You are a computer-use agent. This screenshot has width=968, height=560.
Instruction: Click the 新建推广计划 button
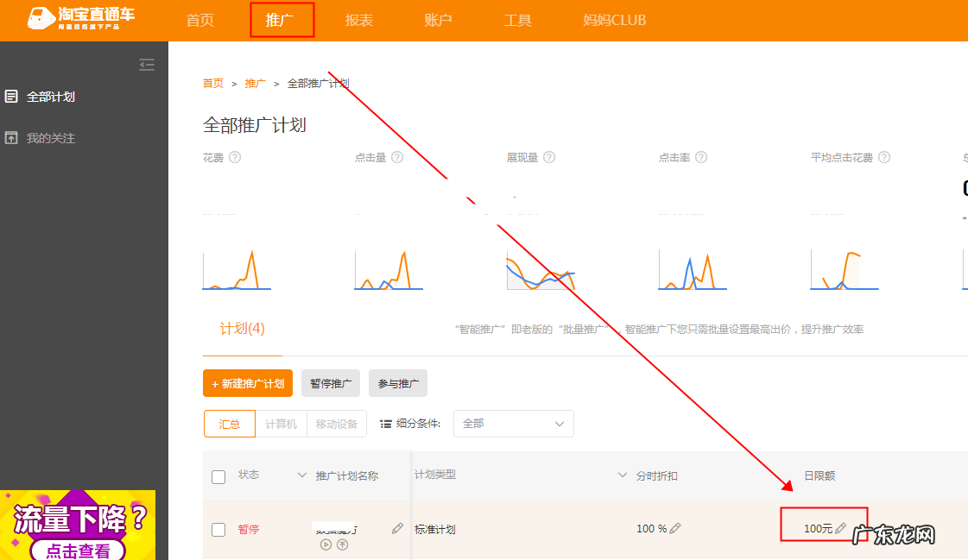click(247, 383)
